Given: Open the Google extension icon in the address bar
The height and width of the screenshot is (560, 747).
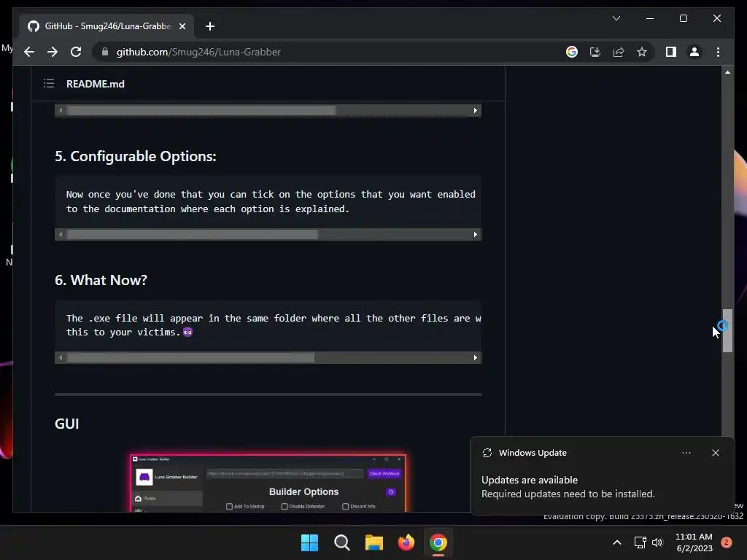Looking at the screenshot, I should (572, 52).
